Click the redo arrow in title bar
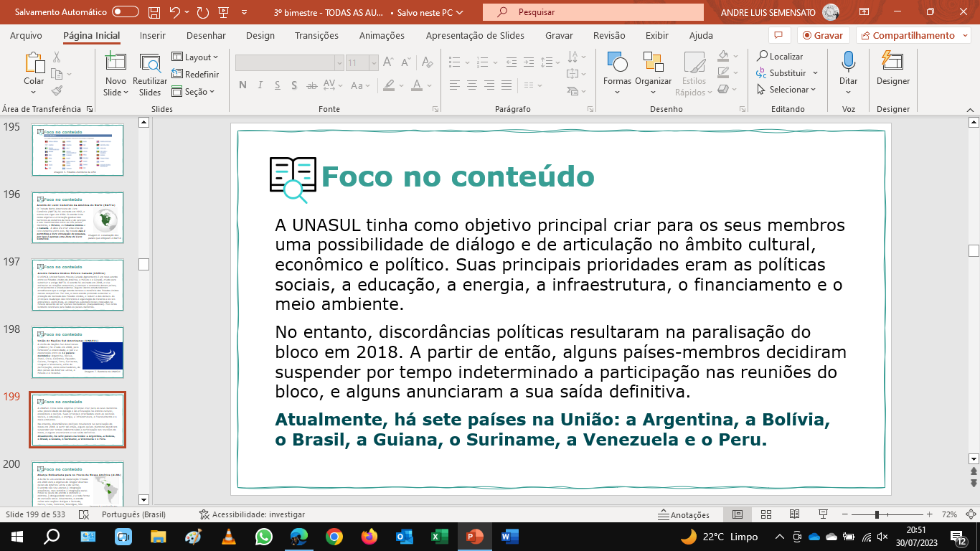980x551 pixels. click(x=202, y=12)
